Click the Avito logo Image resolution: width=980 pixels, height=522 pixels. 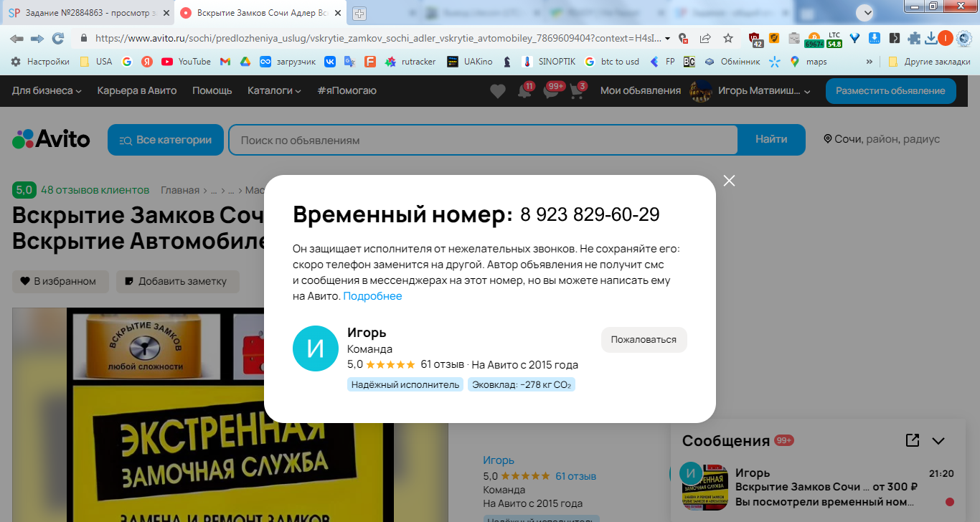pos(52,139)
